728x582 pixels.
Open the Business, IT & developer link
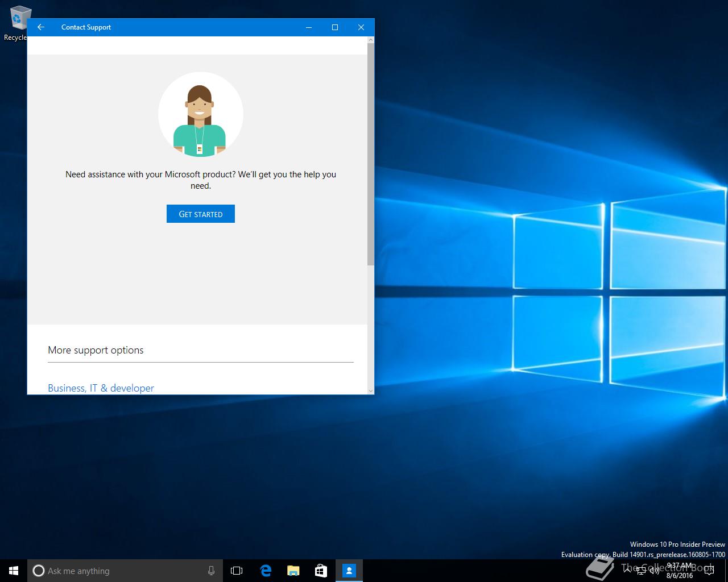pos(101,388)
